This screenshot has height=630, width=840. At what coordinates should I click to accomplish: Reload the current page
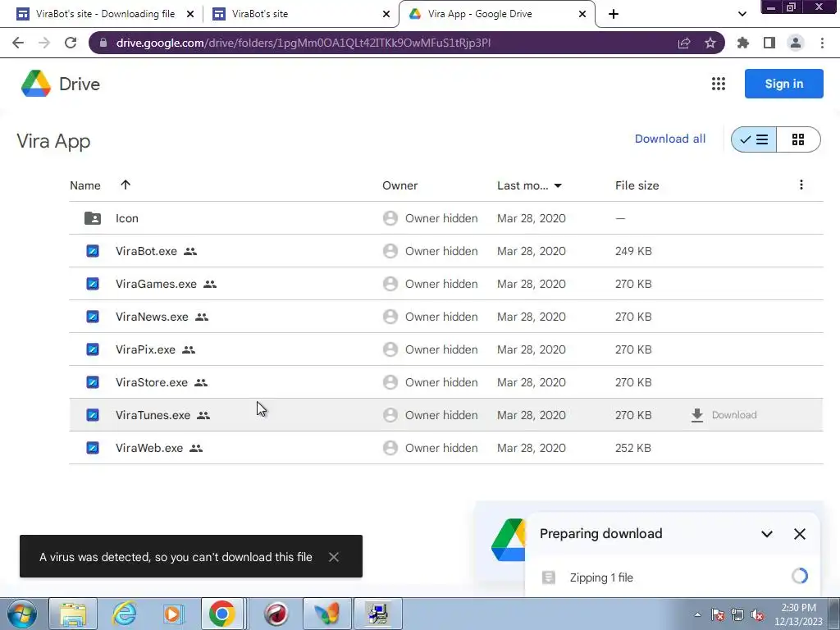(71, 43)
